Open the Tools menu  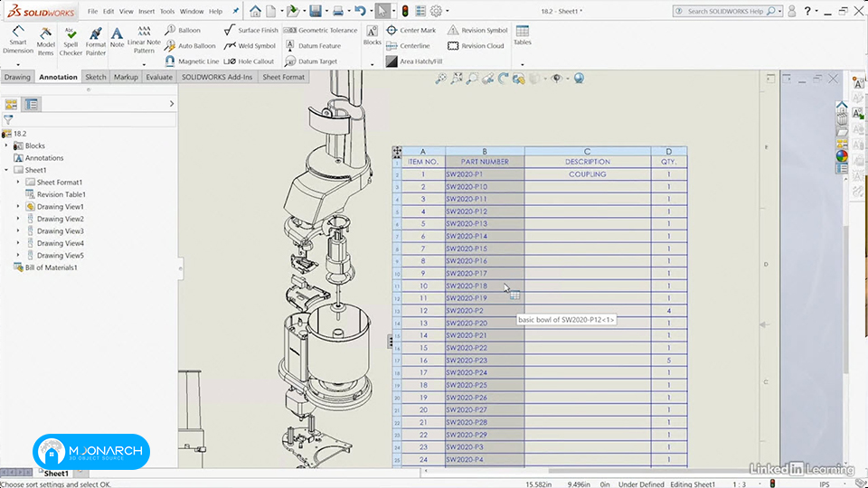167,11
